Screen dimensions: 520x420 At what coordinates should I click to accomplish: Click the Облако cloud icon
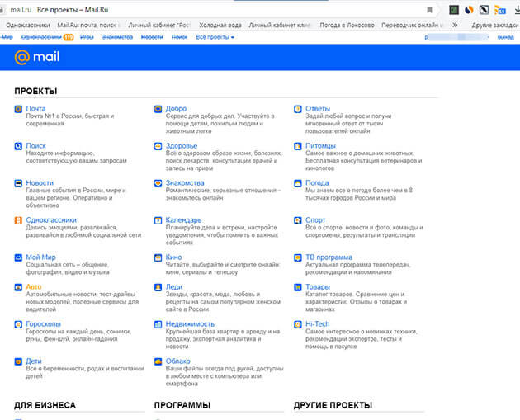click(x=158, y=361)
